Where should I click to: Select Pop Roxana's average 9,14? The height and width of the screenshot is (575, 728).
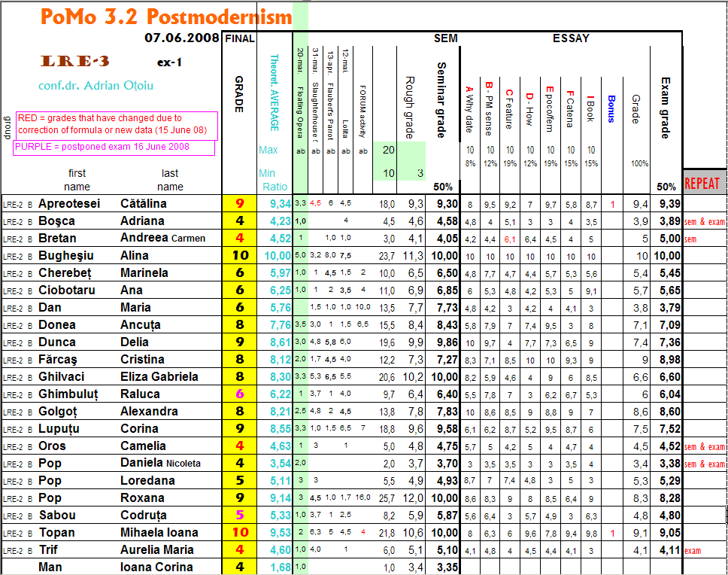tap(281, 498)
